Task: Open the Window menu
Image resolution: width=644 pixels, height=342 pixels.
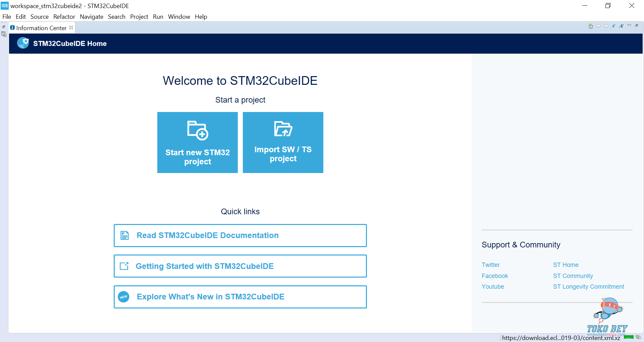Action: click(x=179, y=17)
